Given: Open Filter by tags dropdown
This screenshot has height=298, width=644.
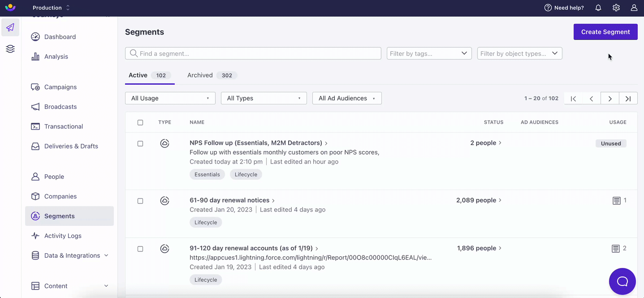Looking at the screenshot, I should pyautogui.click(x=429, y=53).
